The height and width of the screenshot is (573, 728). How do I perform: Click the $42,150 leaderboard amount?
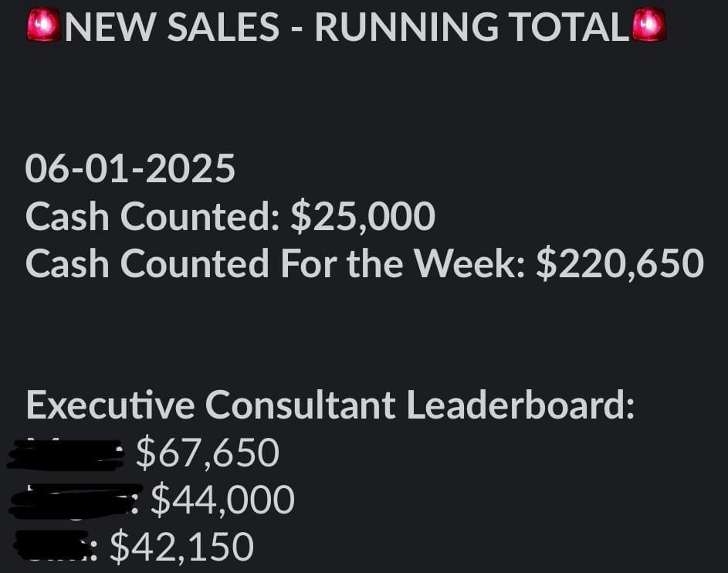click(x=181, y=547)
